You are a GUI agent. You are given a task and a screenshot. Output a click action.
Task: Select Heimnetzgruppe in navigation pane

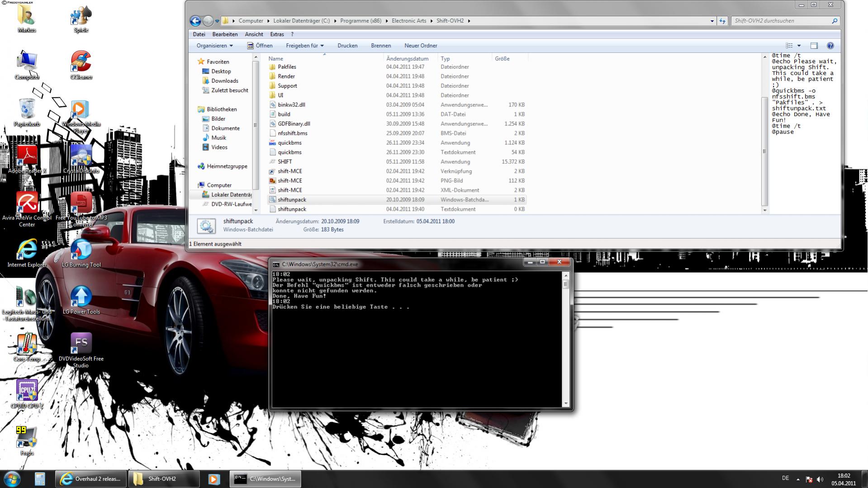[227, 166]
